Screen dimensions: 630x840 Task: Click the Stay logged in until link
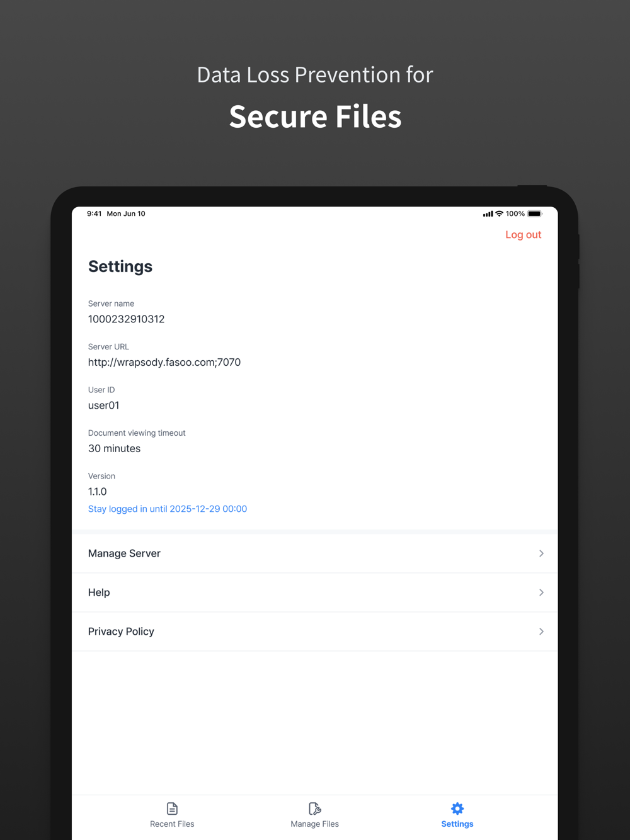(168, 509)
